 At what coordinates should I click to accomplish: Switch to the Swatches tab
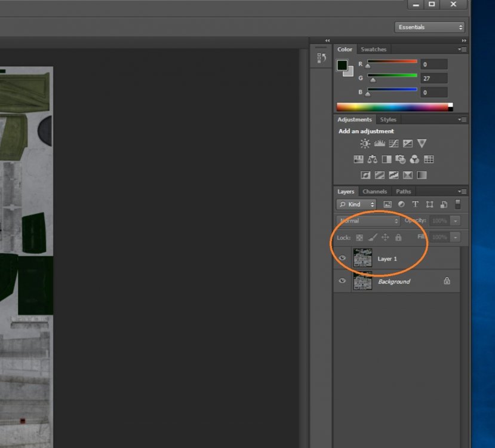click(x=373, y=50)
